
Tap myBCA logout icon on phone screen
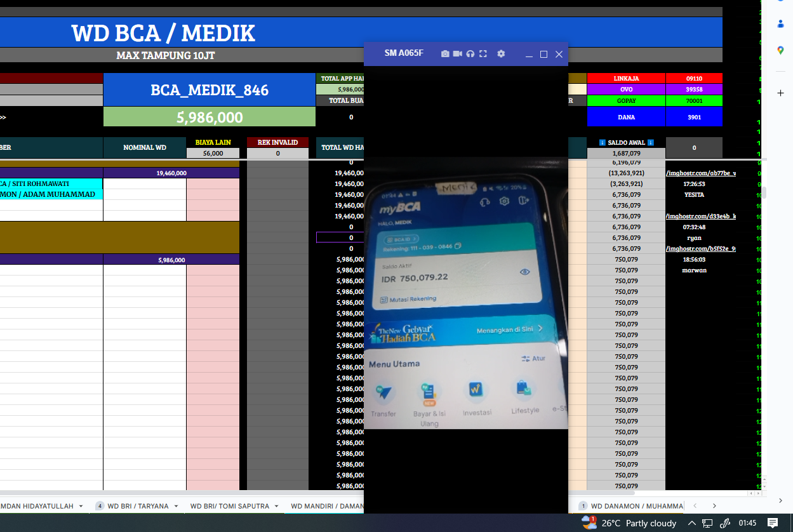pyautogui.click(x=523, y=201)
